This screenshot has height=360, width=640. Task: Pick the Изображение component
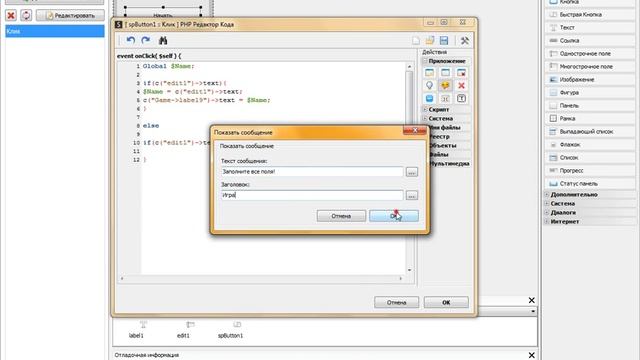point(590,80)
